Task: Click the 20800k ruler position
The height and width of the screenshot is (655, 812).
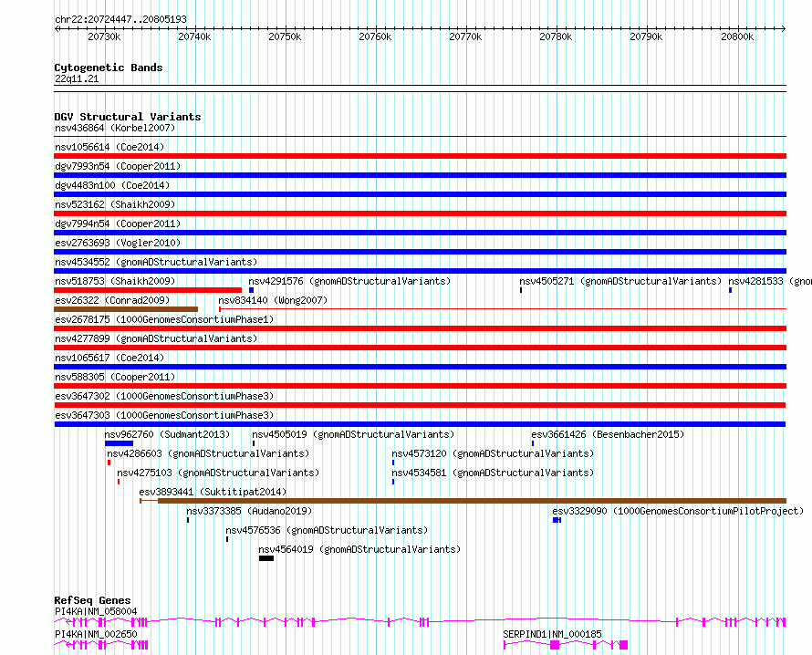Action: [x=737, y=36]
